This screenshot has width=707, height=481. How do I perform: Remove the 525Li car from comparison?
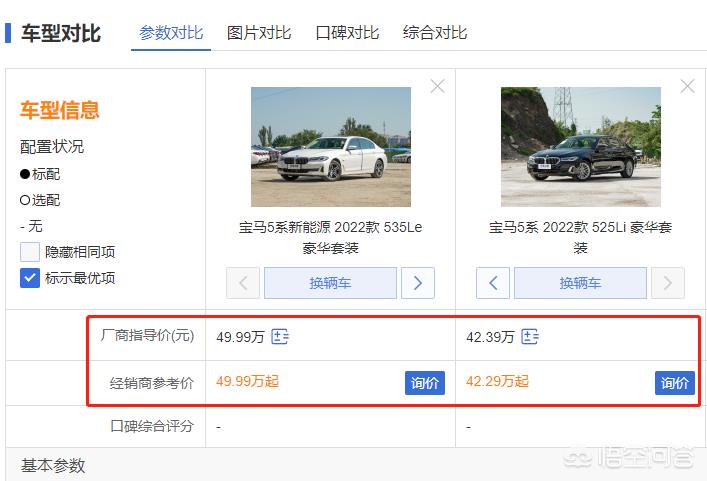pos(687,86)
